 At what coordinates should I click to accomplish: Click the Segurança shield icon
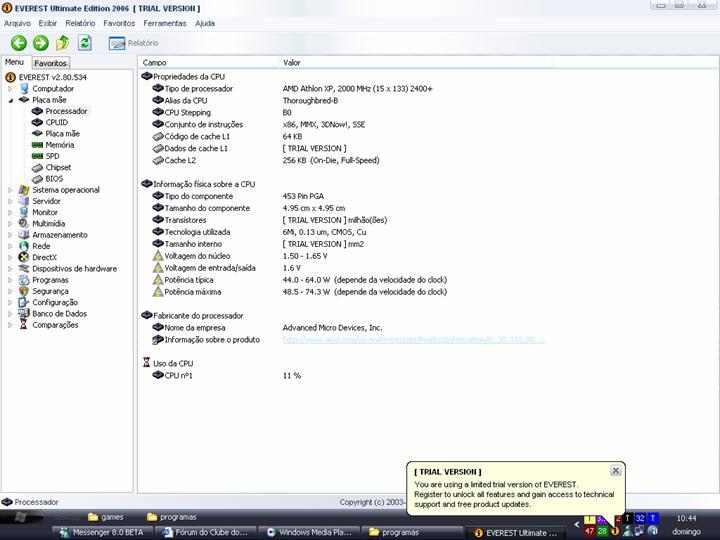point(24,291)
